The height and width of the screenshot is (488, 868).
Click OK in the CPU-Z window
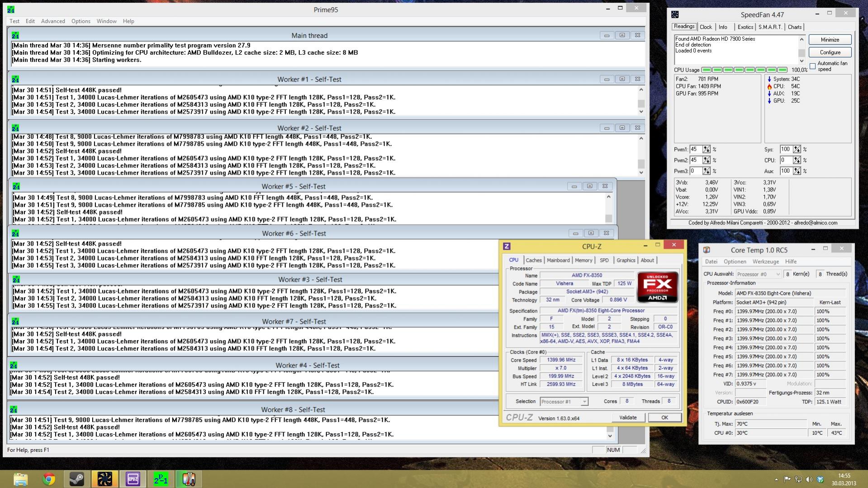click(664, 418)
